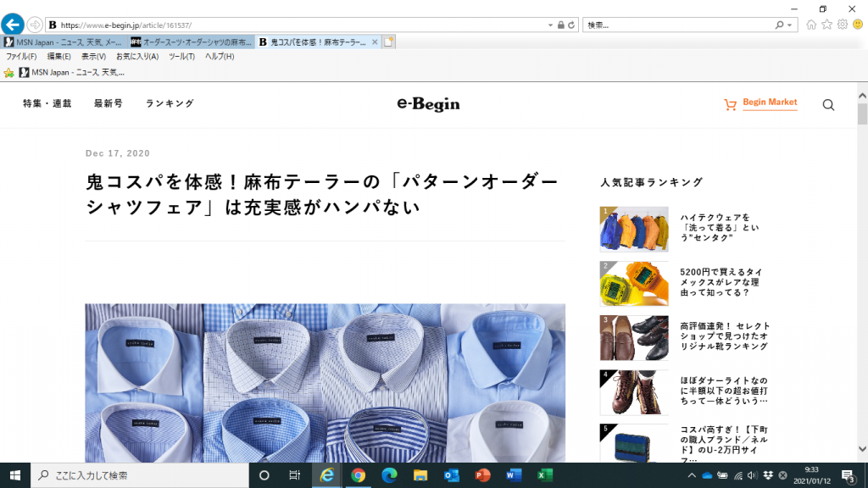
Task: Open the ランキング navigation link
Action: 170,103
